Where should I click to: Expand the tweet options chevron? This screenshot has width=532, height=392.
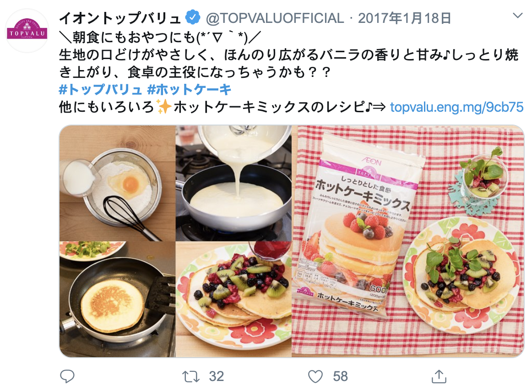click(x=517, y=15)
